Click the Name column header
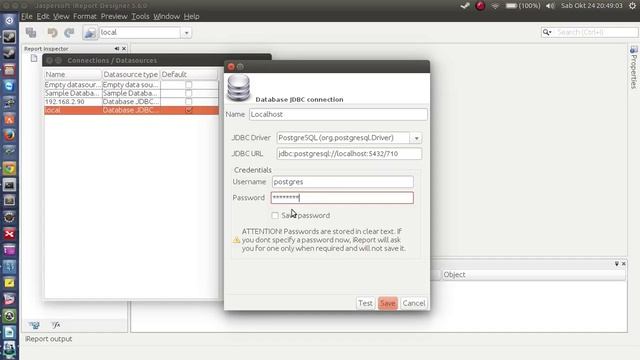The height and width of the screenshot is (360, 640). click(x=73, y=74)
